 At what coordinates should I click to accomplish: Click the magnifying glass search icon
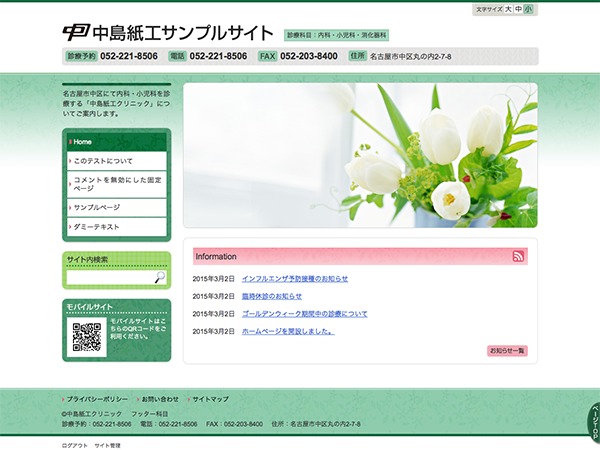[x=160, y=277]
